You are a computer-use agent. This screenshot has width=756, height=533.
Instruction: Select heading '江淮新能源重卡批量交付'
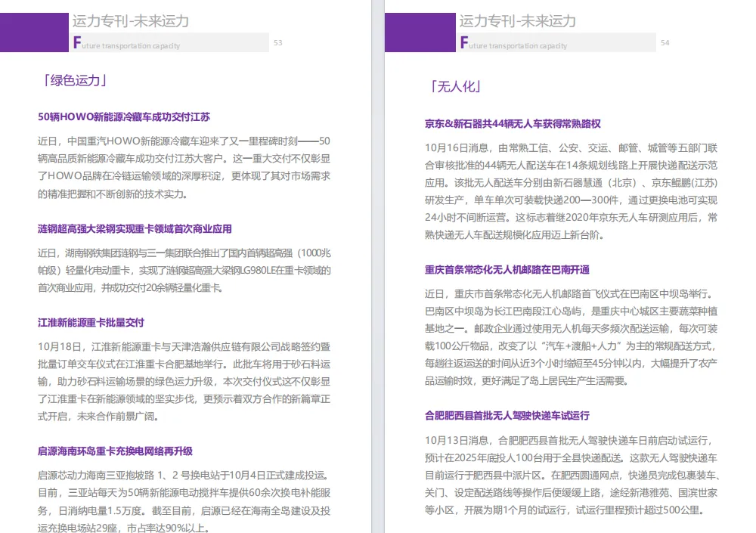click(91, 323)
